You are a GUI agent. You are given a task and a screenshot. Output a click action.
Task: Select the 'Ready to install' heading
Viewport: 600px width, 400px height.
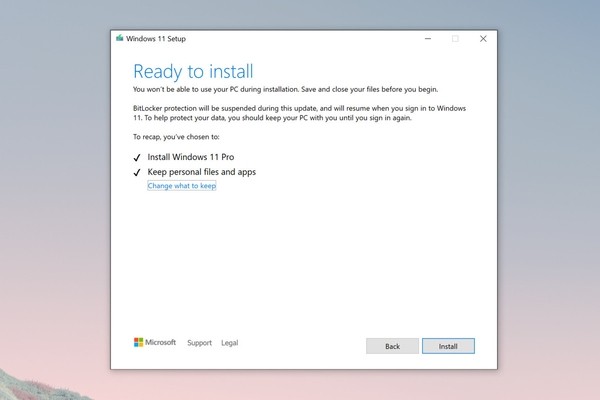[193, 72]
